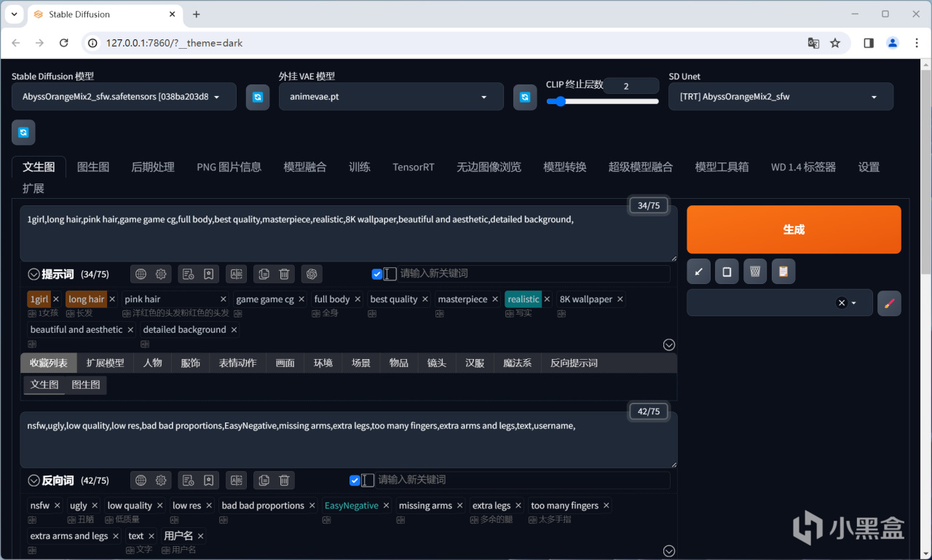This screenshot has width=932, height=560.
Task: Remove the EasyNegative keyword tag
Action: pos(386,505)
